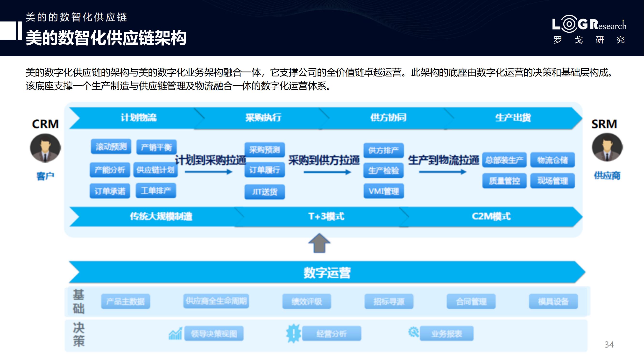Click the CRM heading text
Screen dimensions: 644x362
(45, 124)
